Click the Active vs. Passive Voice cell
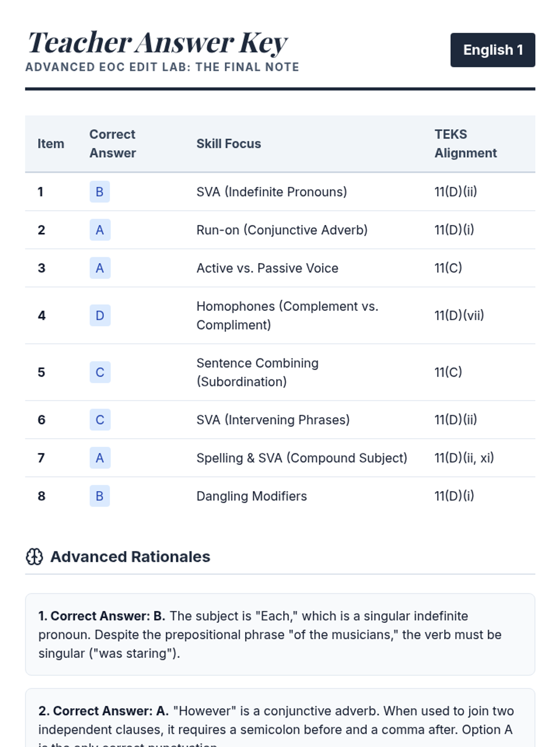Image resolution: width=560 pixels, height=747 pixels. [x=267, y=268]
